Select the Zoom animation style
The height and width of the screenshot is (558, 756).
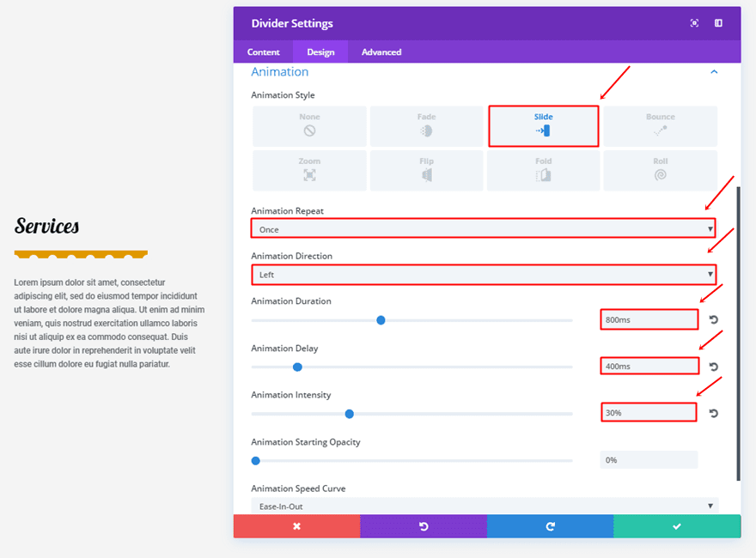[309, 170]
